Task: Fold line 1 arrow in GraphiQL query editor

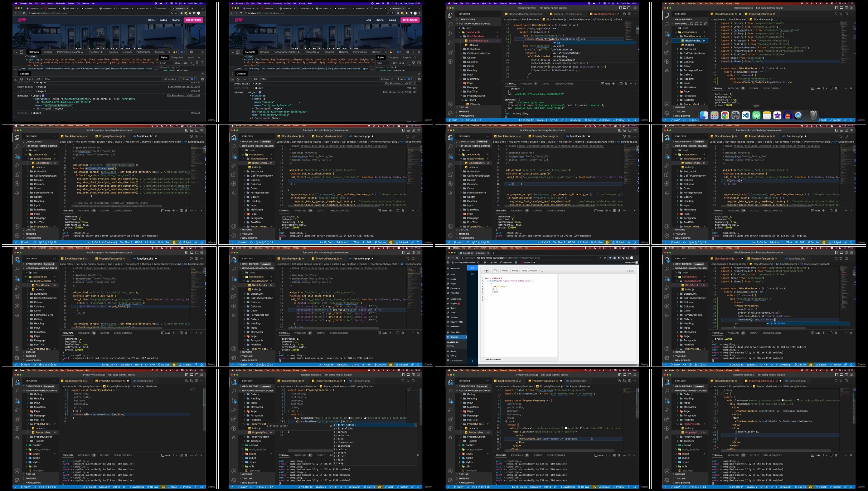Action: click(484, 278)
